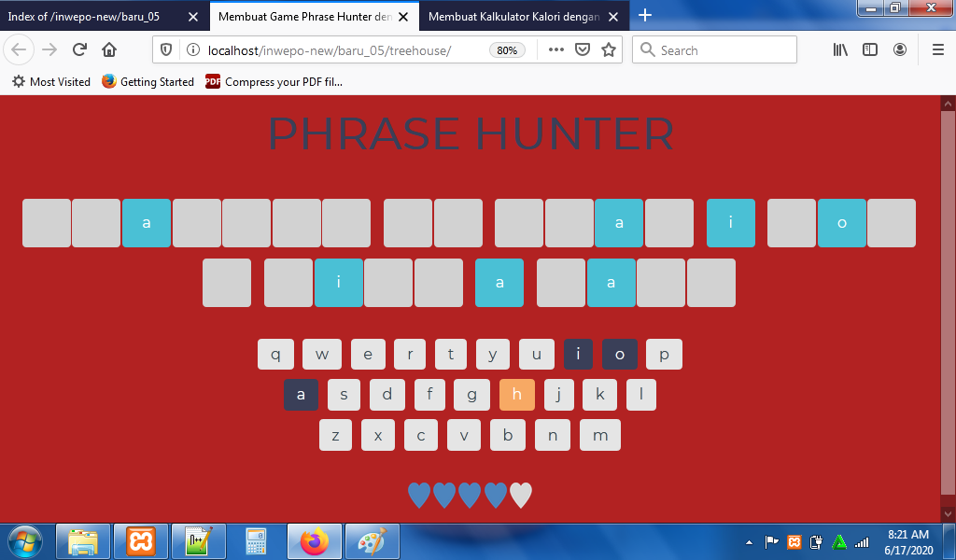The width and height of the screenshot is (956, 560).
Task: Guess the letter v
Action: click(464, 435)
